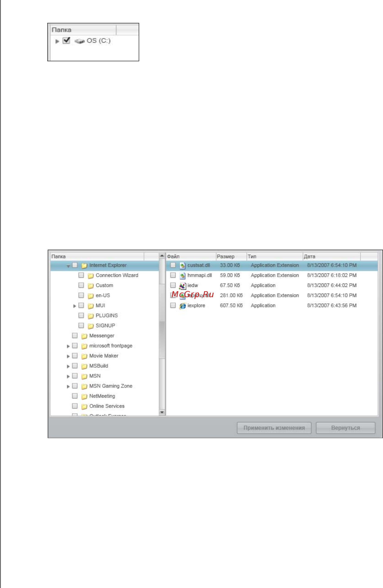
Task: Select the Online Services tree row
Action: [104, 406]
